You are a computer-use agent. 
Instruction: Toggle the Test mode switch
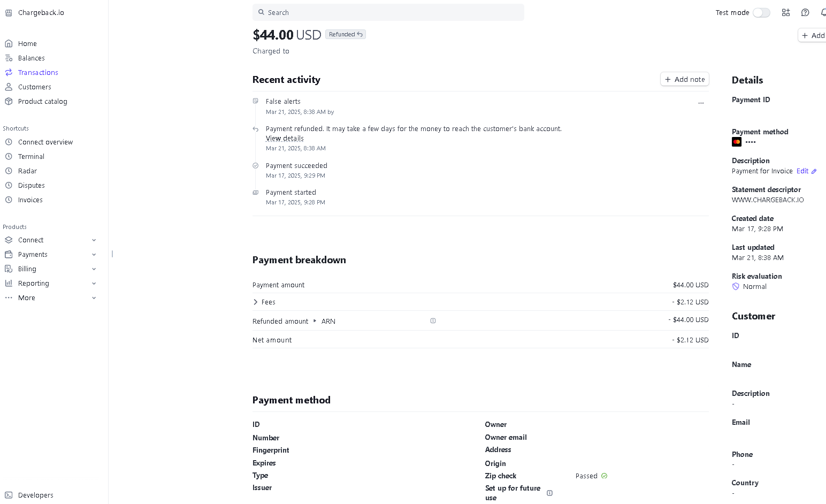(x=761, y=12)
